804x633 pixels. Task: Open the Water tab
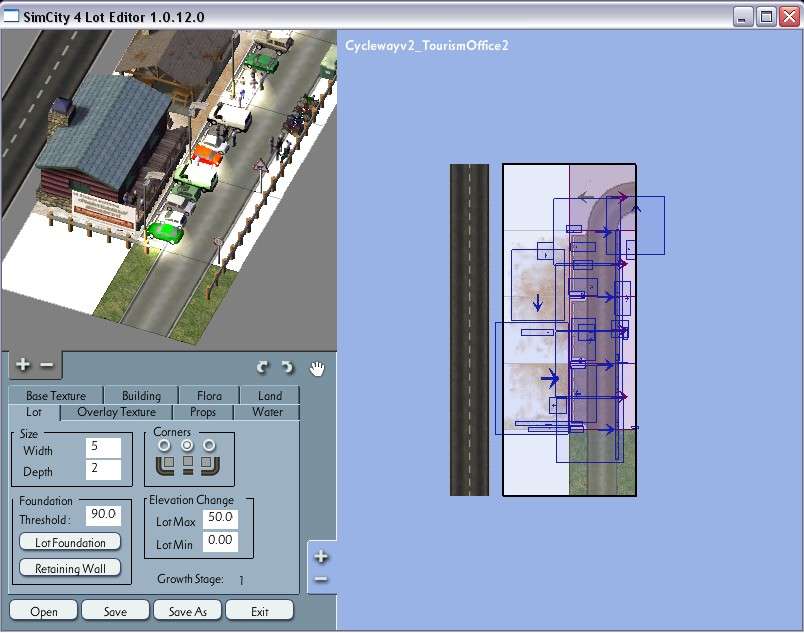[267, 412]
